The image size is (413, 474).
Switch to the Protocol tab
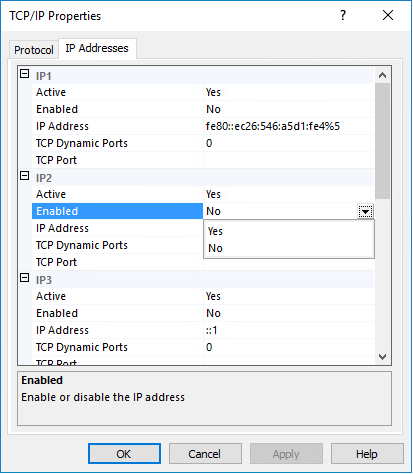(34, 50)
